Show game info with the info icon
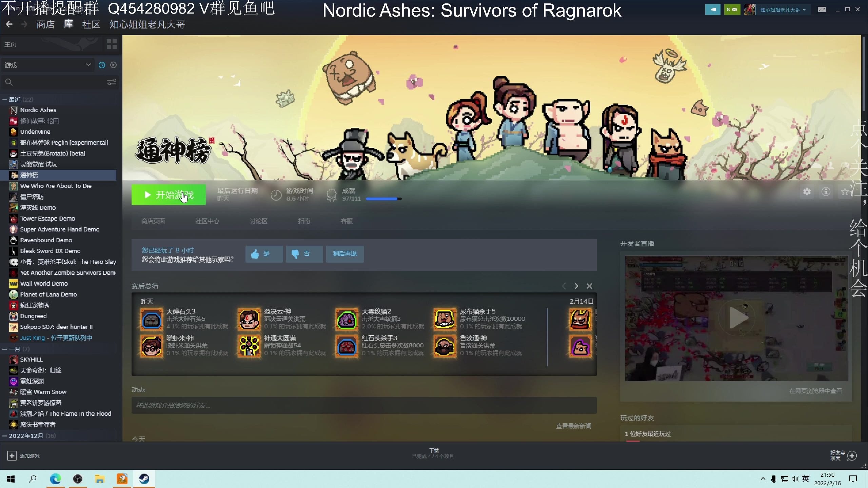 (x=826, y=192)
